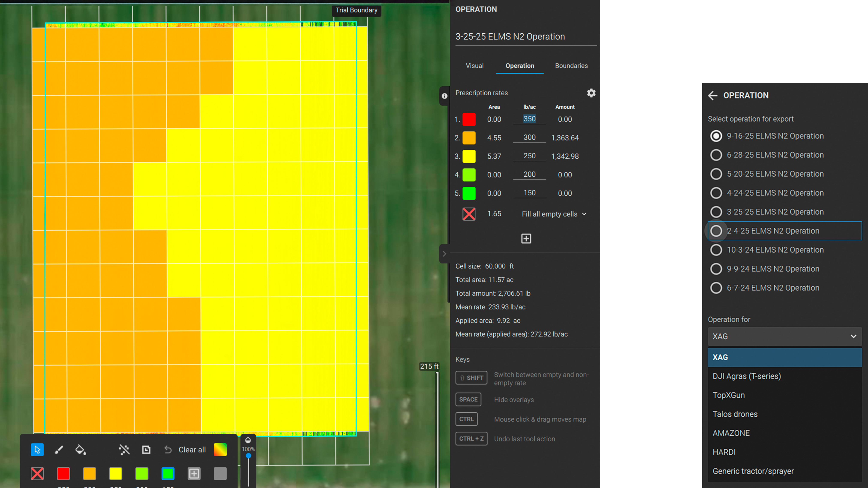The width and height of the screenshot is (868, 488).
Task: Click the Clear all button
Action: [x=192, y=450]
